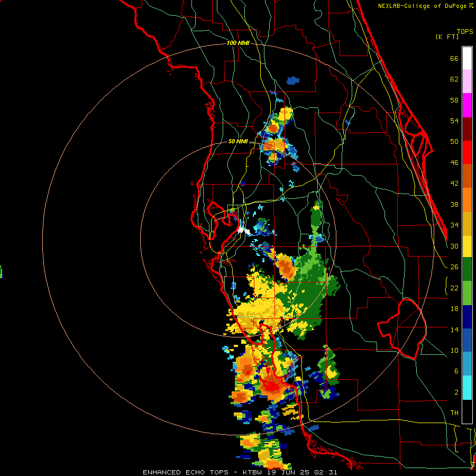Click the legend value 34

(x=454, y=225)
